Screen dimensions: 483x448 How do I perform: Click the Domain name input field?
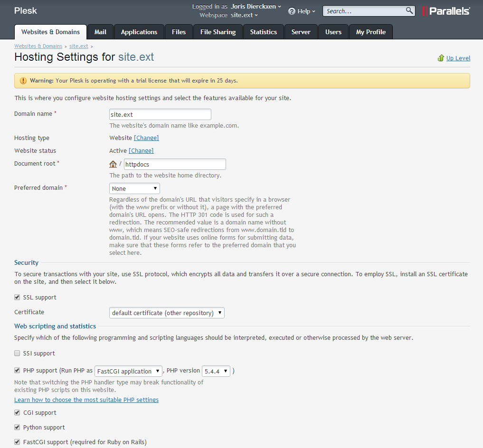[160, 114]
